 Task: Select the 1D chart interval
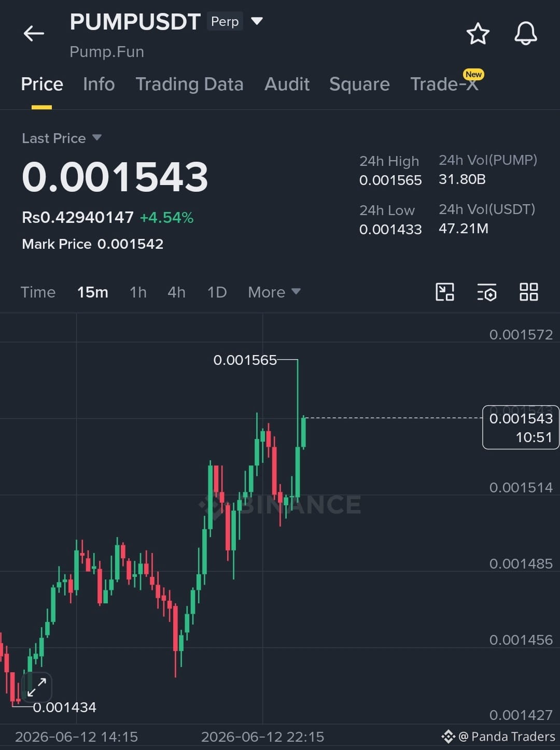click(217, 292)
